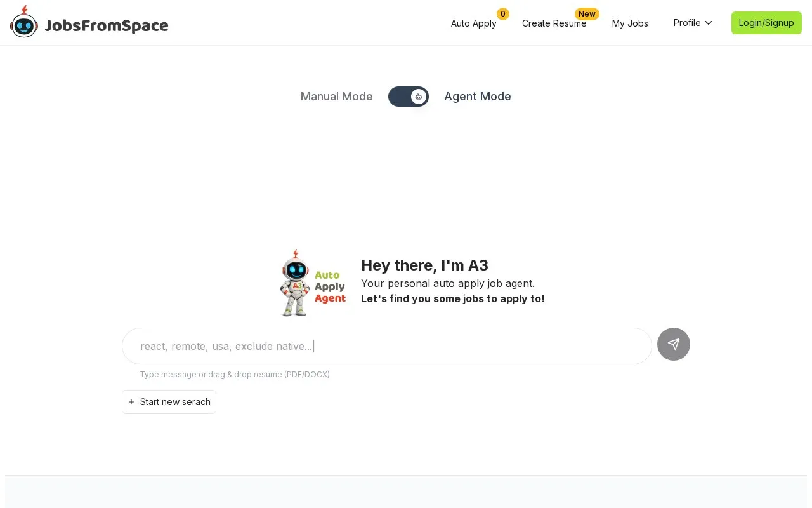Click the Auto Apply counter badge showing 0
The width and height of the screenshot is (812, 508).
(503, 14)
